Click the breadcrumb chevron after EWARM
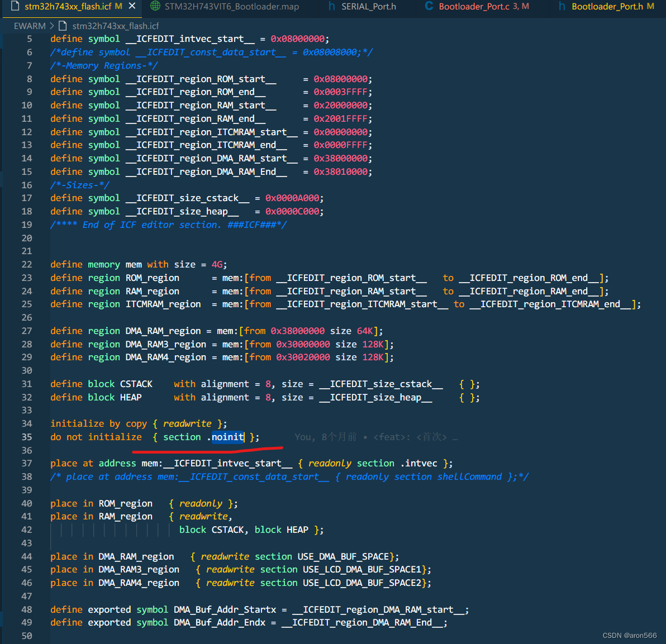Image resolution: width=666 pixels, height=644 pixels. pyautogui.click(x=52, y=26)
